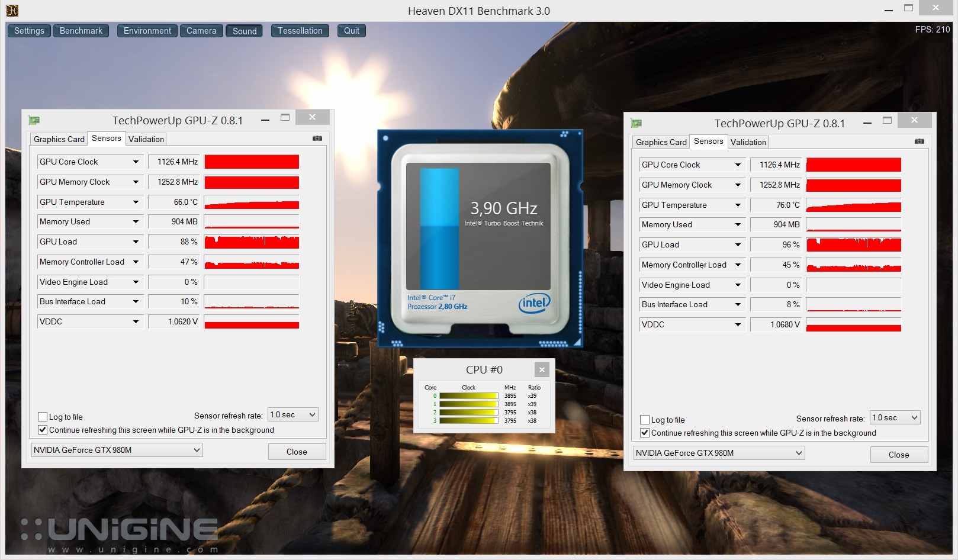Click the 1.0680 V VDDC value in right GPU-Z
Screen dimensions: 958x560
776,324
